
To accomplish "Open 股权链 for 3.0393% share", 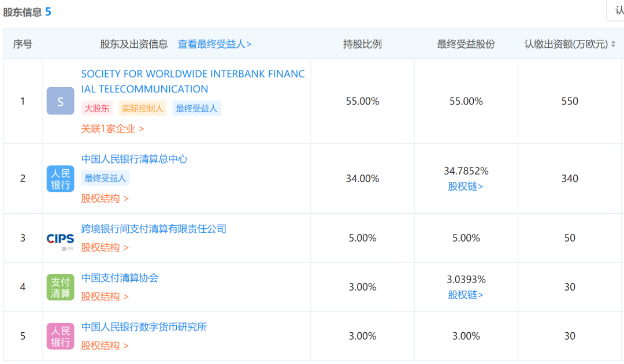I will pyautogui.click(x=465, y=295).
